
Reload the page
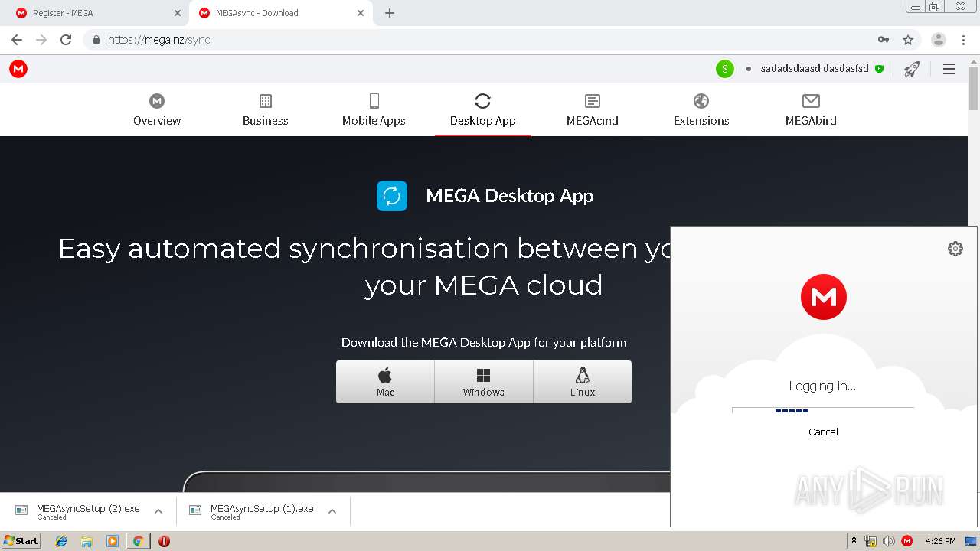(66, 40)
